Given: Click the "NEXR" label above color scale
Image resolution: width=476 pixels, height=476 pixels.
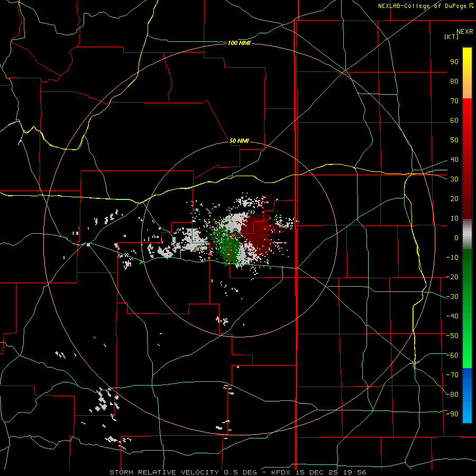Looking at the screenshot, I should [x=464, y=32].
